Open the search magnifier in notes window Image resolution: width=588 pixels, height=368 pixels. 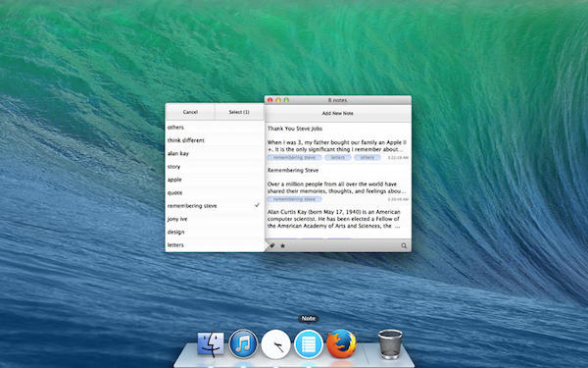coord(404,246)
